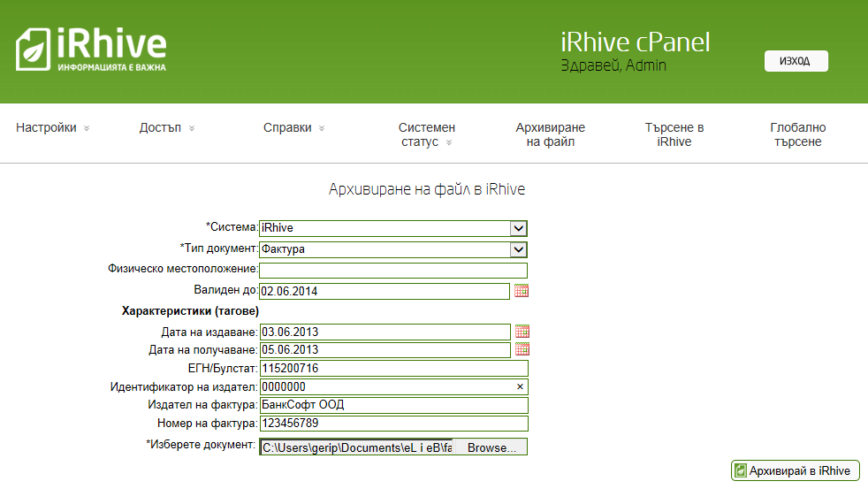Screen dimensions: 868x489
Task: Open the Системен статус menu
Action: pyautogui.click(x=426, y=134)
